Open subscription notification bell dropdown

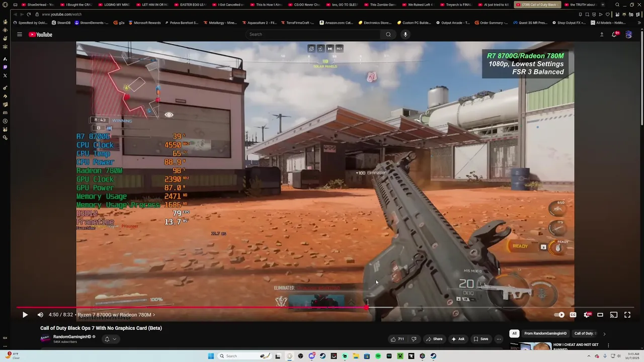pyautogui.click(x=110, y=339)
